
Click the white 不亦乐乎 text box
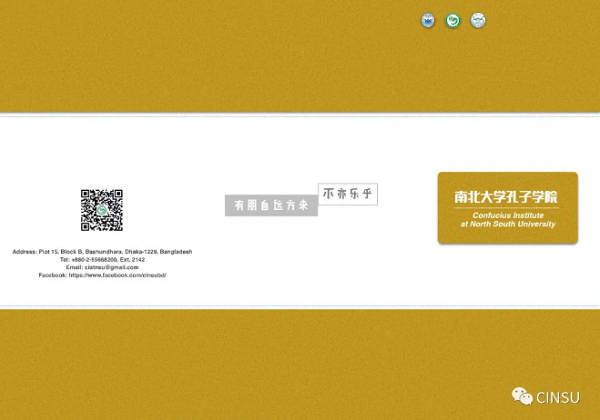pyautogui.click(x=349, y=193)
